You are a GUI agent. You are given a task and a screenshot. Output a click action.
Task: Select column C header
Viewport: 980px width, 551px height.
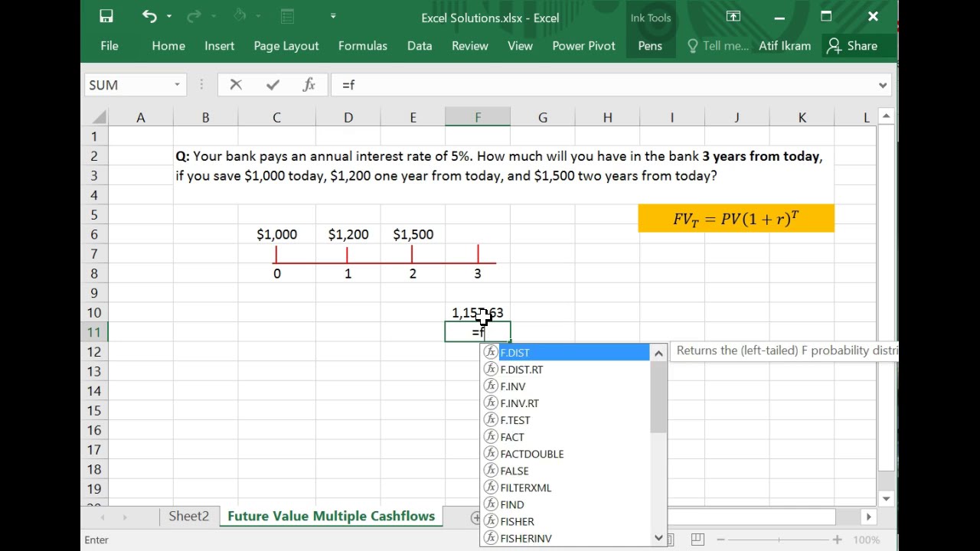point(276,117)
